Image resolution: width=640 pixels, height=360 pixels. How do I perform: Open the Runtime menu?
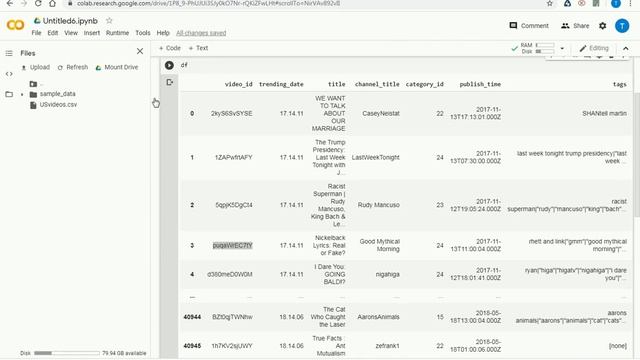[118, 33]
